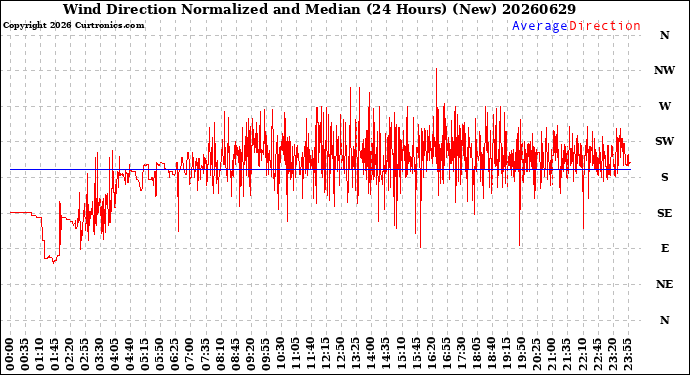Click the 'SE' direction axis label
690x375 pixels.
[x=664, y=213]
